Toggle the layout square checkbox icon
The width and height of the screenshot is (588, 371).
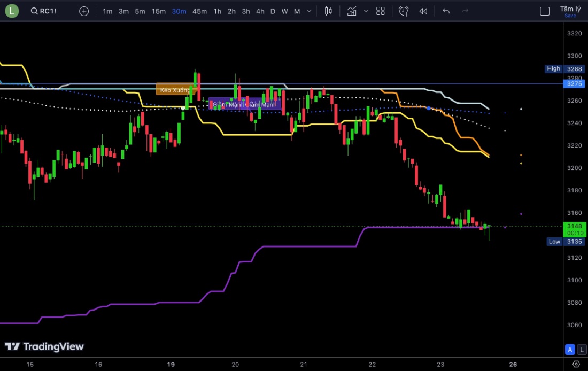pos(545,11)
